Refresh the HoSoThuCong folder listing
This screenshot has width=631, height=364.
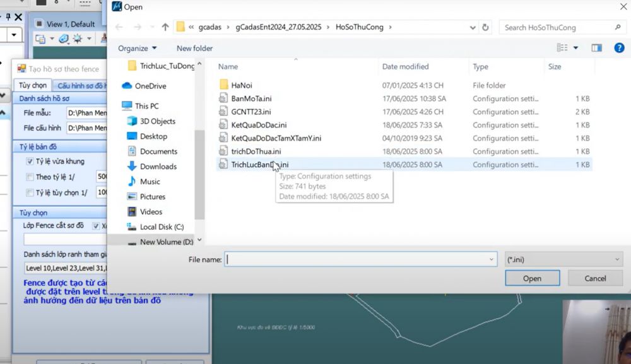pyautogui.click(x=485, y=27)
